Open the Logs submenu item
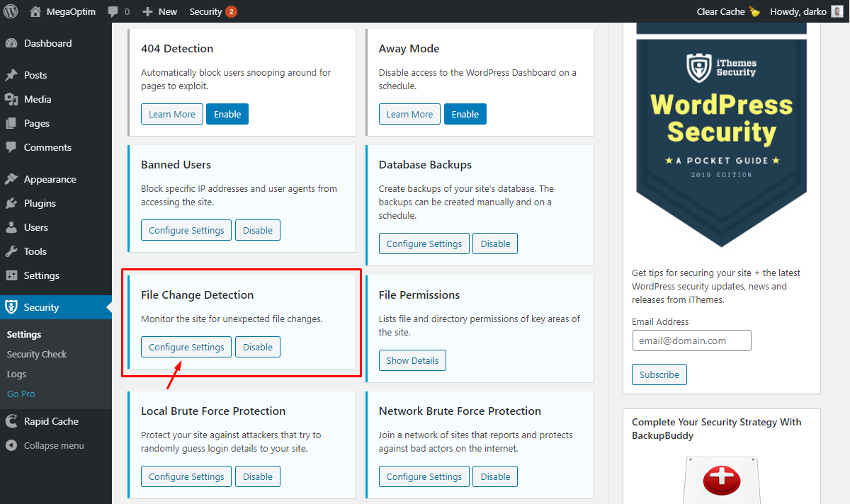Image resolution: width=850 pixels, height=504 pixels. (x=16, y=374)
